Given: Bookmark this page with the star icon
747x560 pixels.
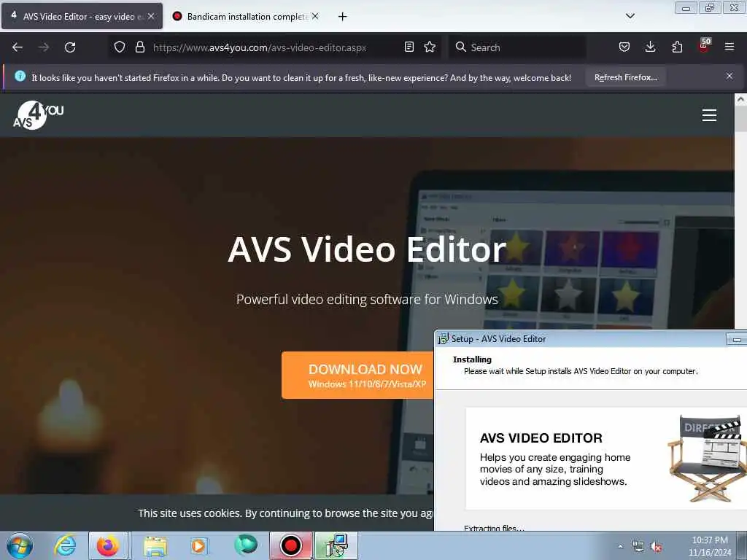Looking at the screenshot, I should [430, 47].
